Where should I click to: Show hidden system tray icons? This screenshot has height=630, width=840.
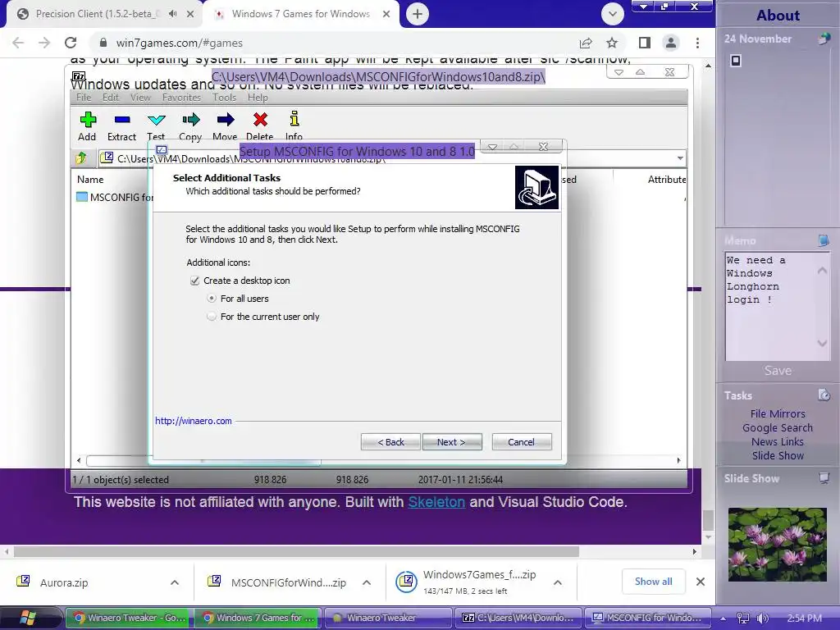click(723, 619)
